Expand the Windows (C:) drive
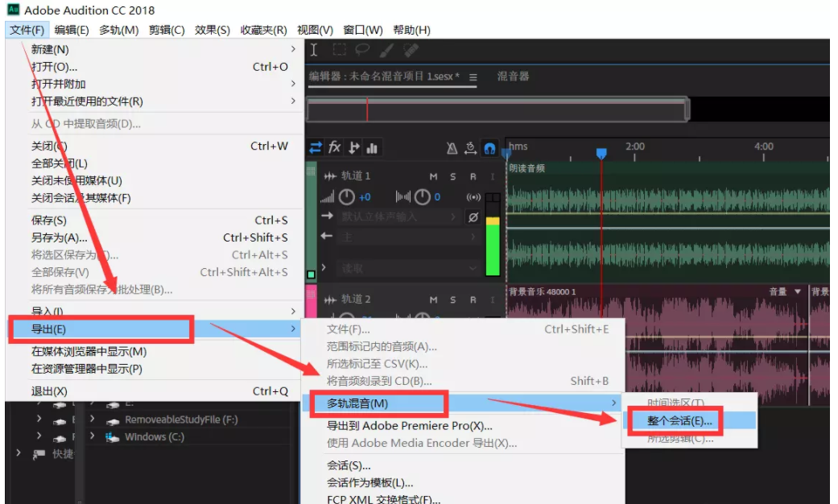The height and width of the screenshot is (504, 838). [93, 436]
